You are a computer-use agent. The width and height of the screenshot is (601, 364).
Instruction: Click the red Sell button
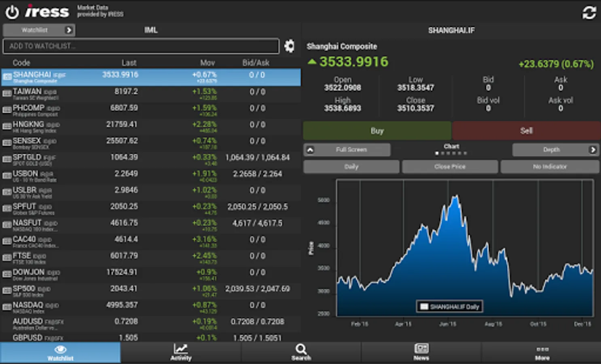tap(526, 131)
